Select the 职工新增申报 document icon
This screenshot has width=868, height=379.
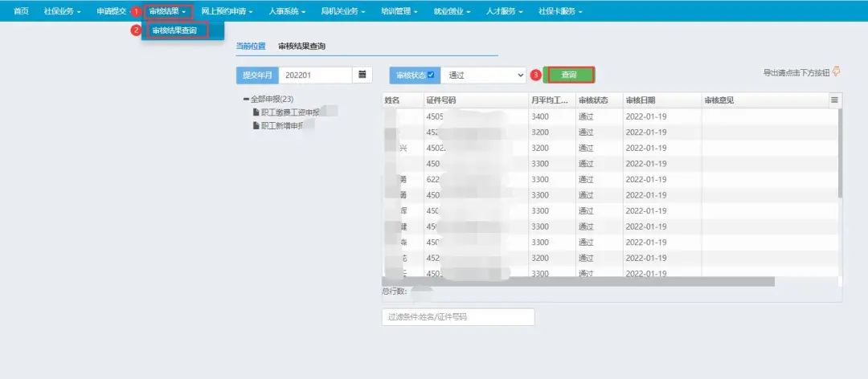point(256,126)
